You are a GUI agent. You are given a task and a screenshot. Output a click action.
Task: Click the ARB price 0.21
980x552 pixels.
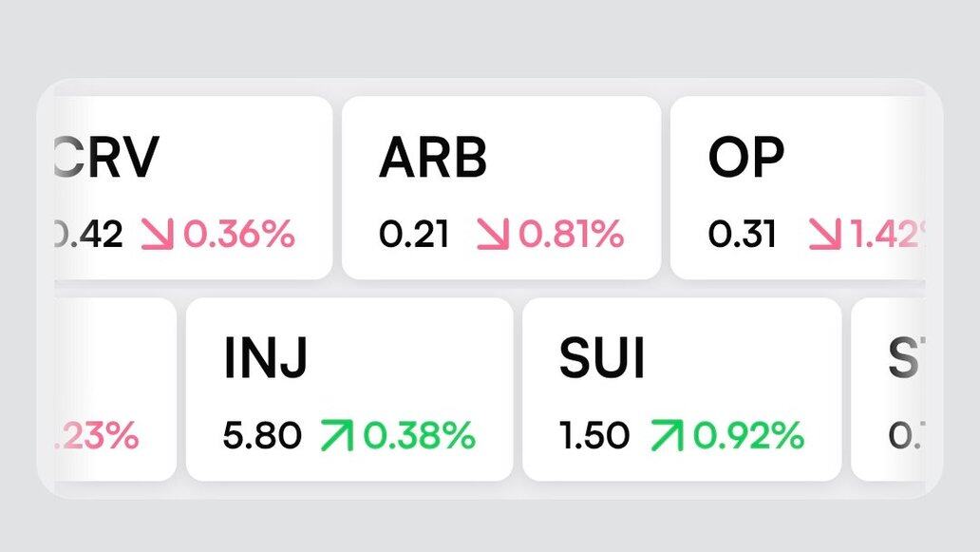pyautogui.click(x=414, y=234)
